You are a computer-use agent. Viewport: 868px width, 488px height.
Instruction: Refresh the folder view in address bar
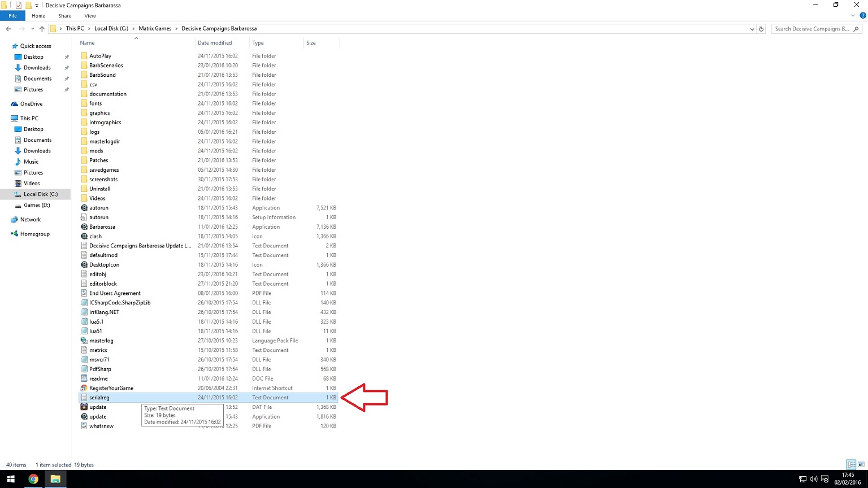(761, 29)
